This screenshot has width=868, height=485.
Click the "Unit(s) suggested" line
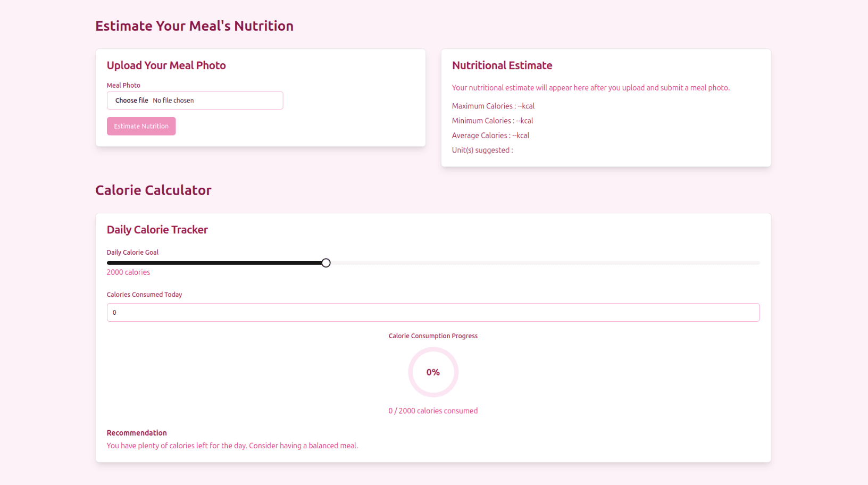pos(482,150)
